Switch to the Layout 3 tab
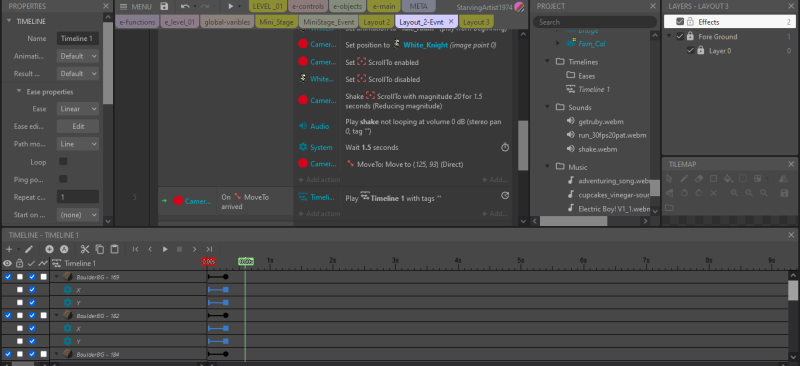Viewport: 800px width, 366px height. pyautogui.click(x=476, y=22)
